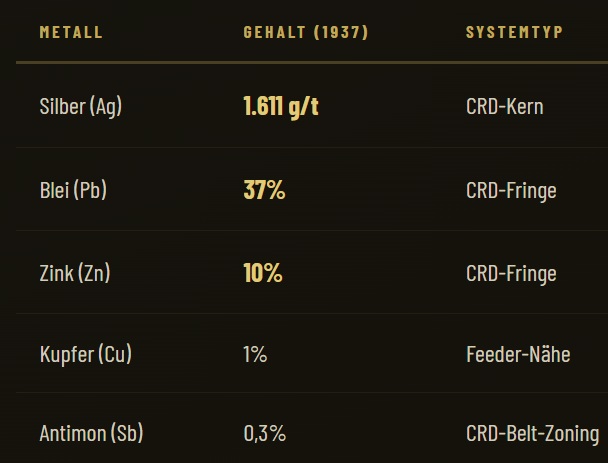Click the Antimon (Sb) metal name
Image resolution: width=608 pixels, height=463 pixels.
[91, 434]
